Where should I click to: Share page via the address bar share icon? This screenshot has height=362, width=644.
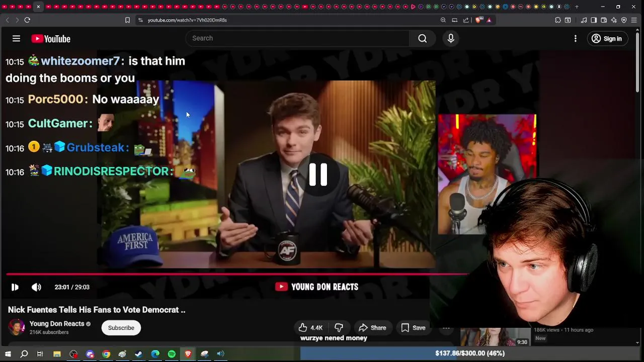(x=466, y=20)
